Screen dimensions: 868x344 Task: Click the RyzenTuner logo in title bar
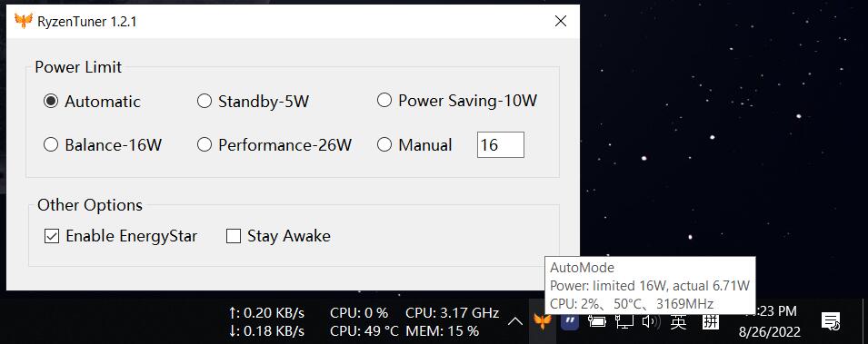coord(24,21)
